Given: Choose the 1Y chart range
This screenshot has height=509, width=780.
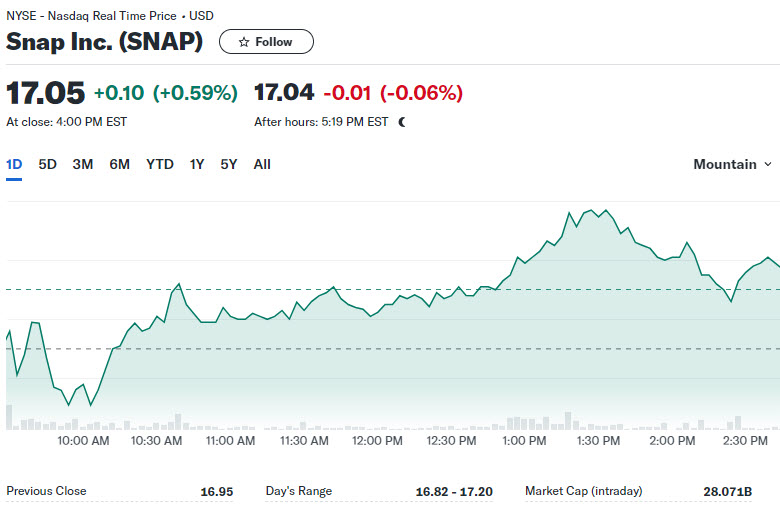Looking at the screenshot, I should [x=197, y=164].
